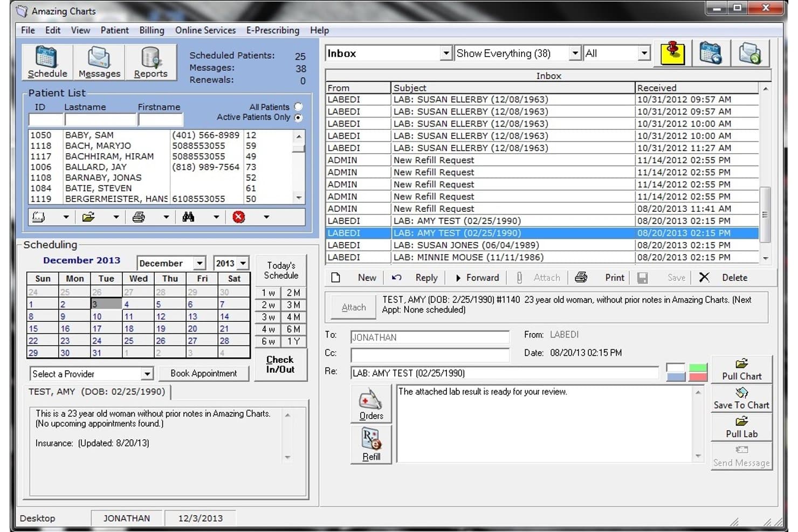Click the Lastname search field
Image resolution: width=798 pixels, height=532 pixels.
coord(100,120)
